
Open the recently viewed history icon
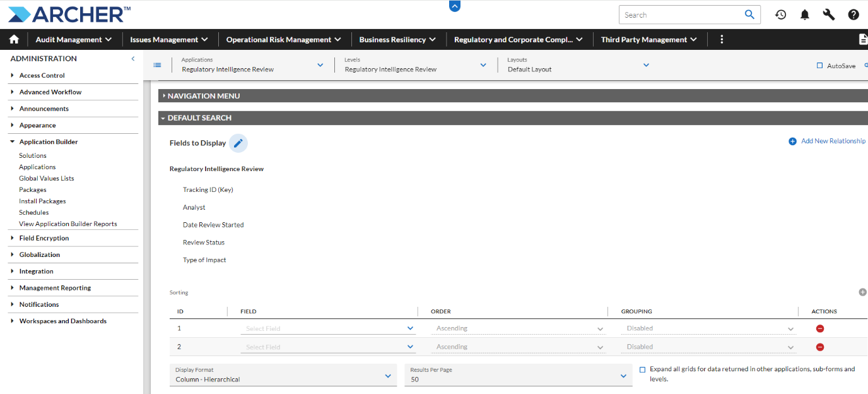click(x=780, y=15)
